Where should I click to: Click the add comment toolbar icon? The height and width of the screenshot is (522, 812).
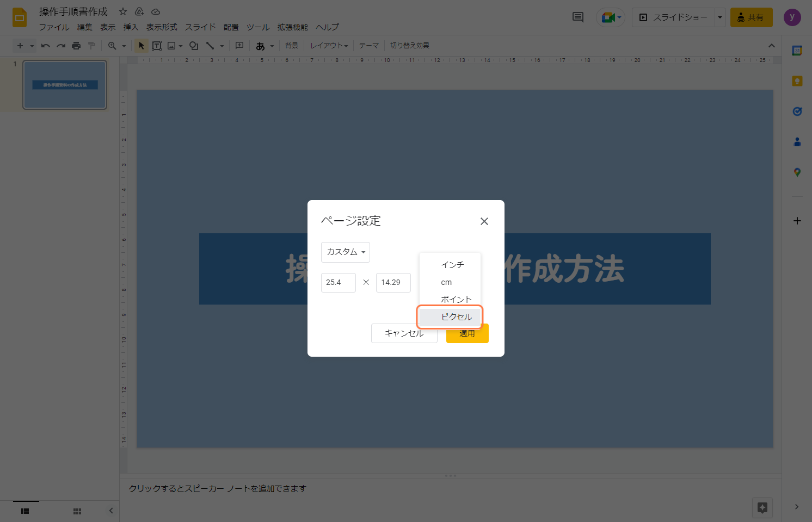pyautogui.click(x=239, y=46)
